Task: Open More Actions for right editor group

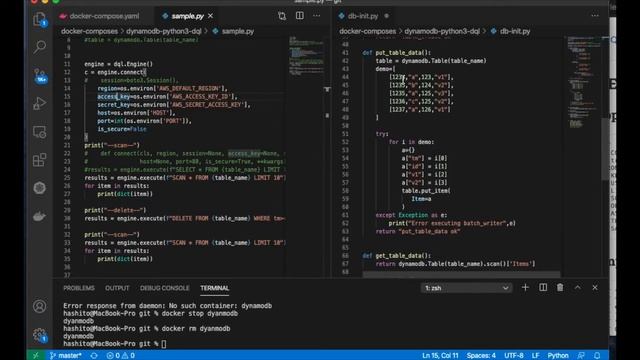Action: (x=595, y=16)
